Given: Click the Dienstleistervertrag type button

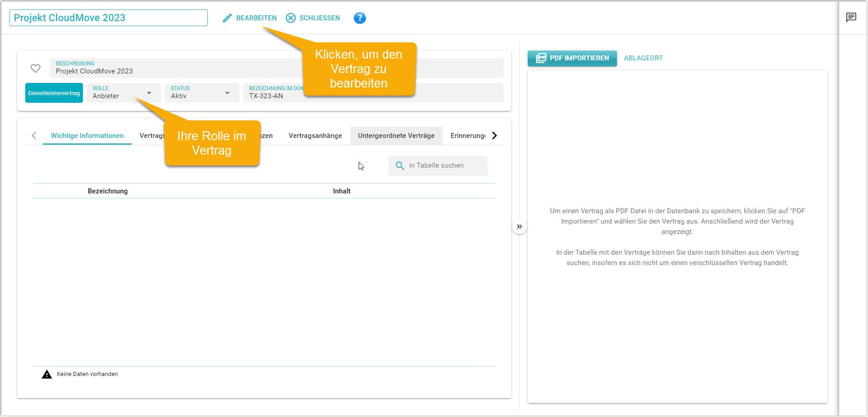Looking at the screenshot, I should [x=54, y=93].
